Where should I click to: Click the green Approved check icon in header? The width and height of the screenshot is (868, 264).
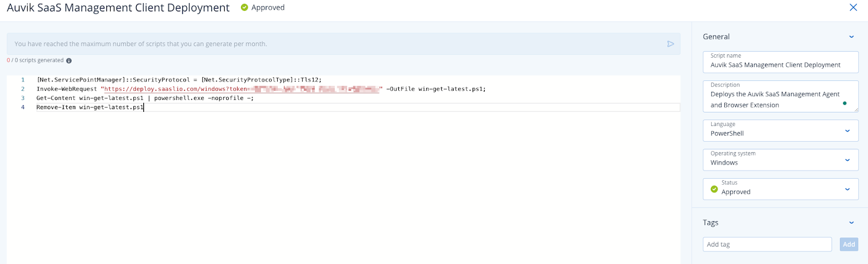(x=244, y=8)
